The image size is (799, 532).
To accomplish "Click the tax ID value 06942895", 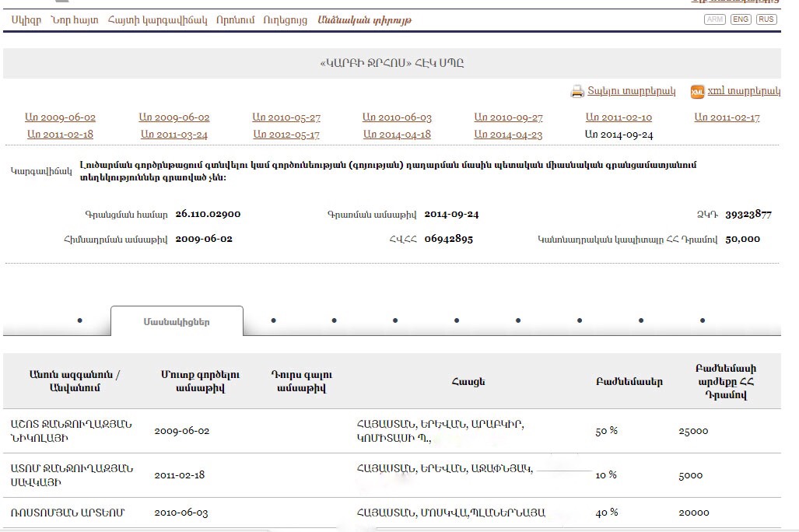I will pyautogui.click(x=448, y=239).
